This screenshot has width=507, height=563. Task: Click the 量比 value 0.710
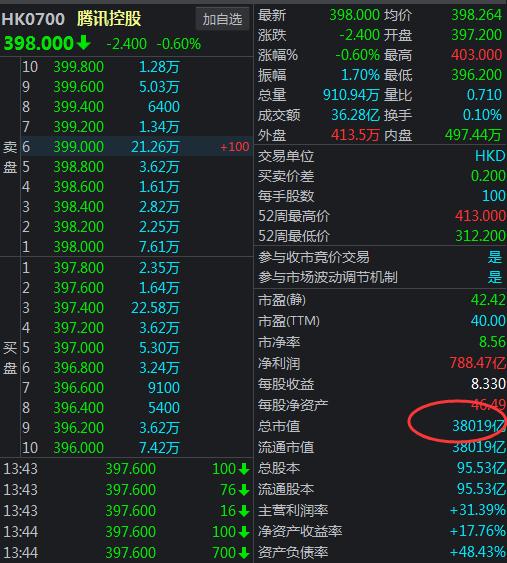click(484, 95)
